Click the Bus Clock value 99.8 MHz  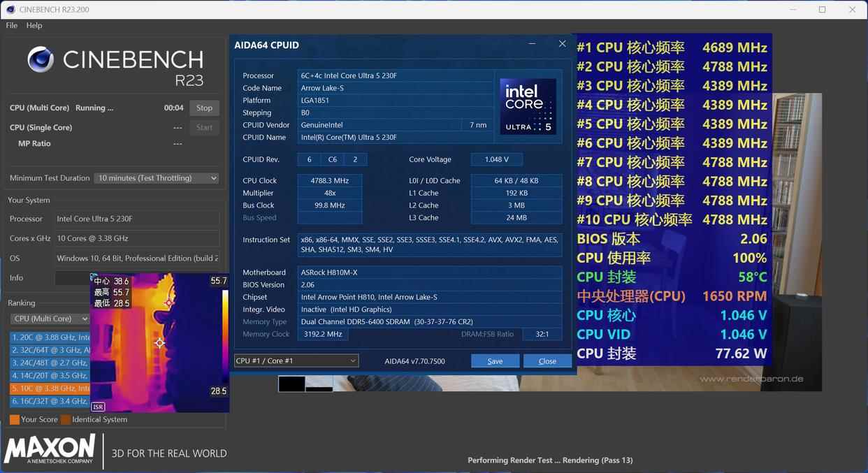(x=329, y=205)
